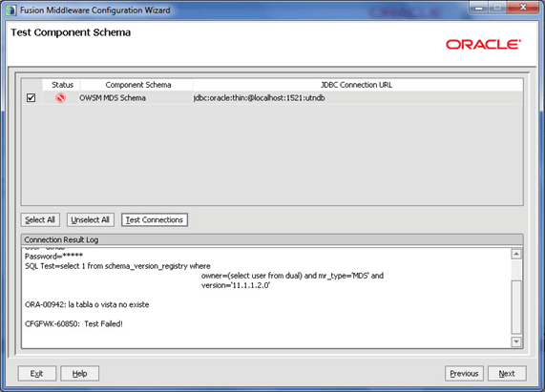Click the SQL Test query line in log
This screenshot has width=545, height=392.
[x=117, y=266]
